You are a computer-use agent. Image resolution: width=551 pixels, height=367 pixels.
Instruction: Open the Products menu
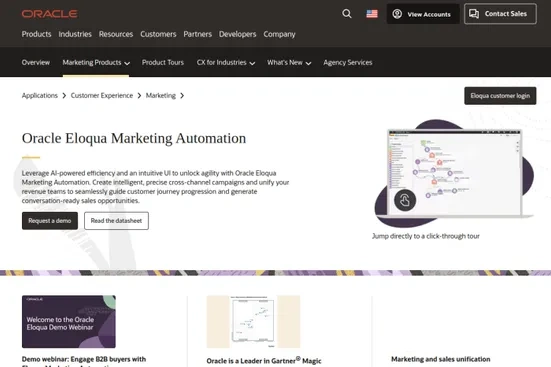(x=37, y=34)
